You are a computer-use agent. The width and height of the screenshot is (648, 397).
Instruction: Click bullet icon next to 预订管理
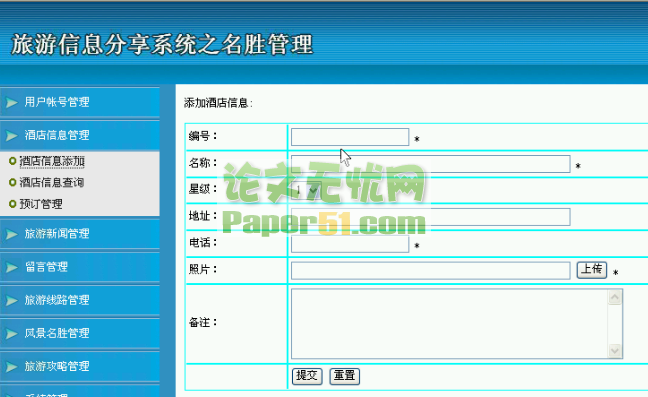tap(12, 204)
